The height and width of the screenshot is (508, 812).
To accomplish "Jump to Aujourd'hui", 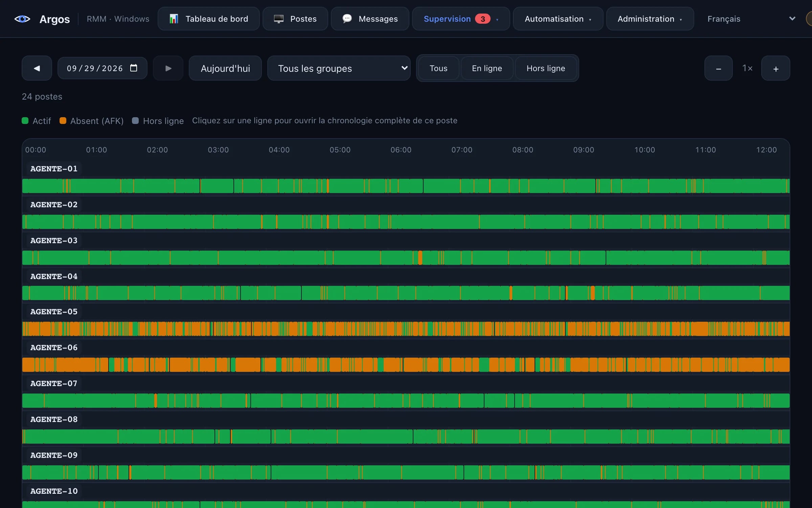I will [x=225, y=68].
